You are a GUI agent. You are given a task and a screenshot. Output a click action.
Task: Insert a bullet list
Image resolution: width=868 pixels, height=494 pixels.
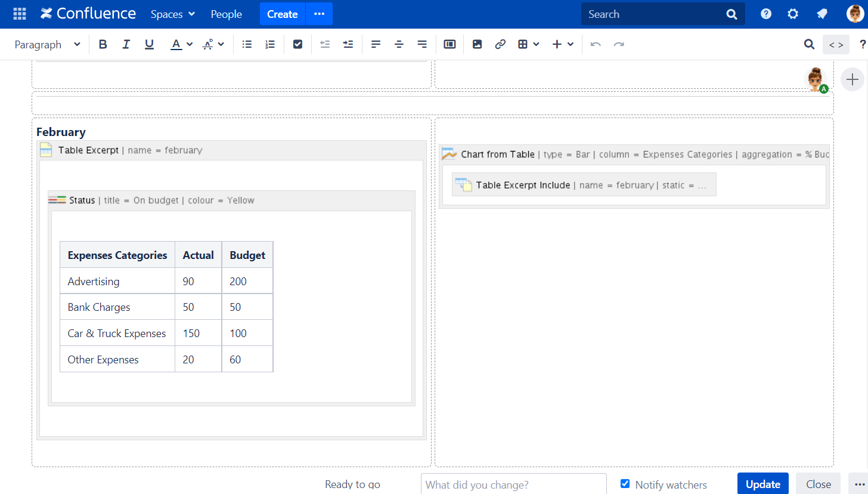click(x=247, y=44)
